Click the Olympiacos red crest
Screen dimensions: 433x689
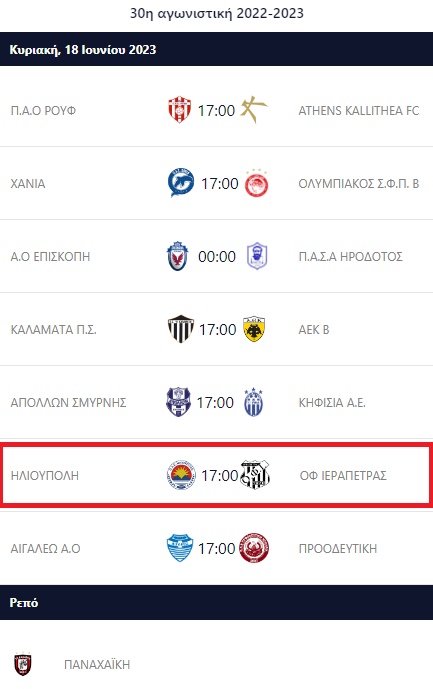(x=256, y=183)
